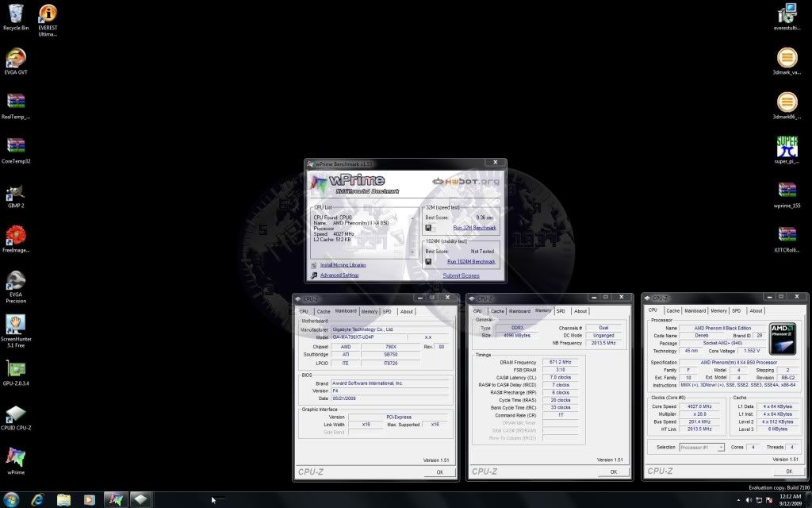Image resolution: width=812 pixels, height=508 pixels.
Task: Launch EVGA Precision from the desktop
Action: point(15,282)
